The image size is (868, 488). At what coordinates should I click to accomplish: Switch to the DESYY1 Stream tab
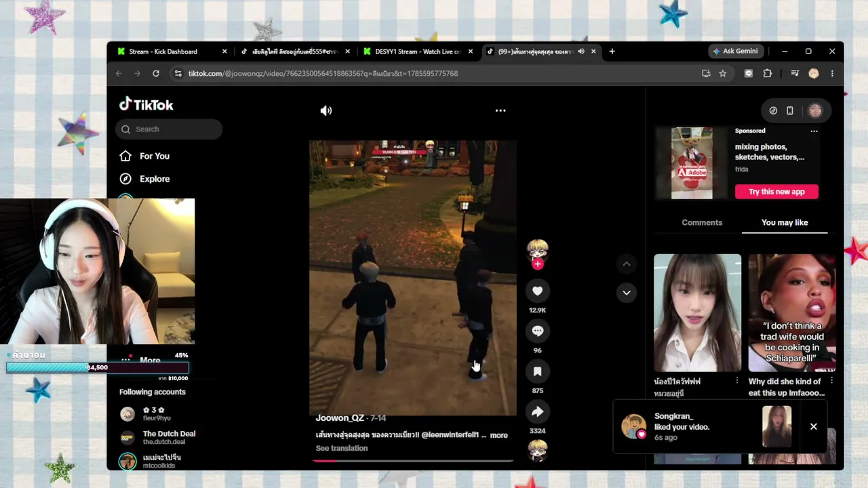point(418,52)
